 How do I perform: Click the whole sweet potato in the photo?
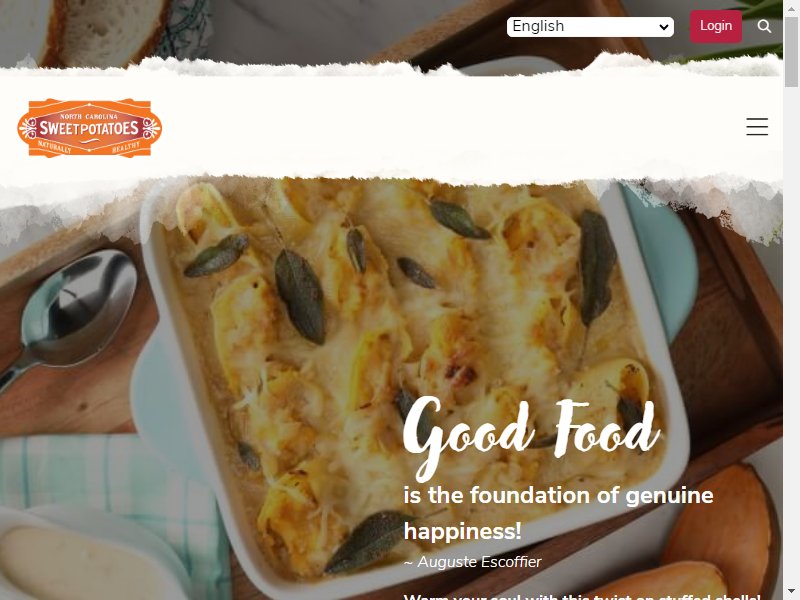point(724,526)
